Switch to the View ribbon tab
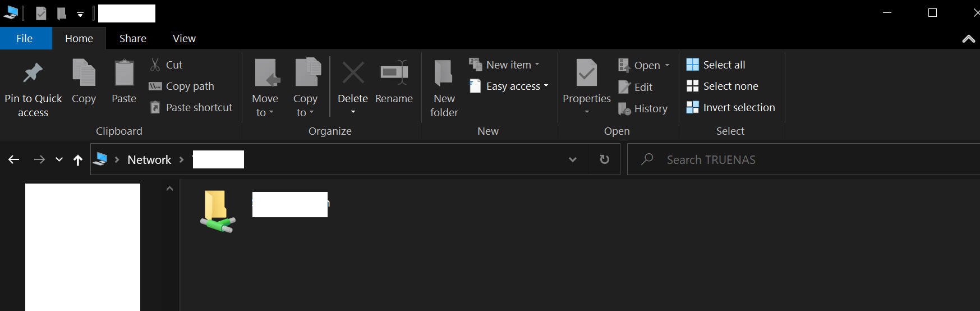The height and width of the screenshot is (311, 980). [184, 39]
